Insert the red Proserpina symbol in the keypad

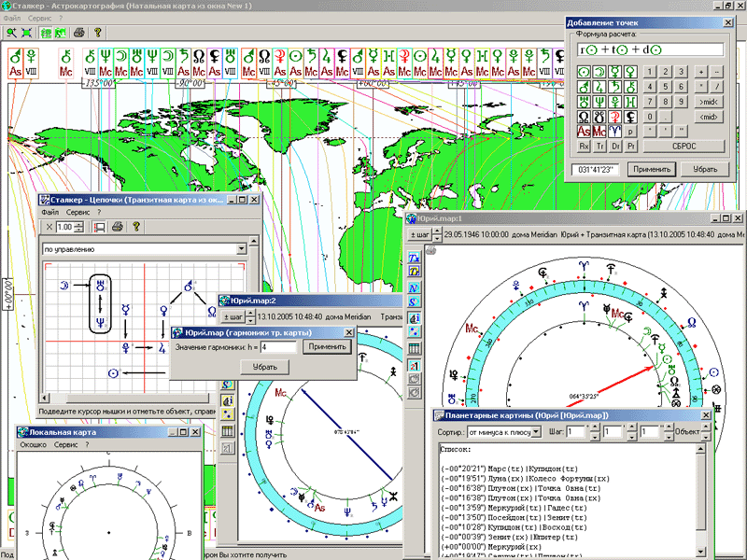(615, 116)
